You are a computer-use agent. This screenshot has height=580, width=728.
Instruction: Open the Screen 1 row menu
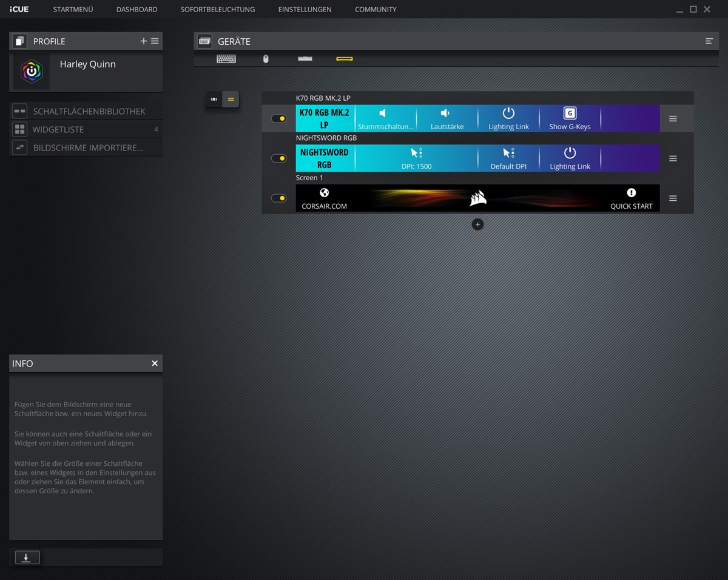coord(673,198)
